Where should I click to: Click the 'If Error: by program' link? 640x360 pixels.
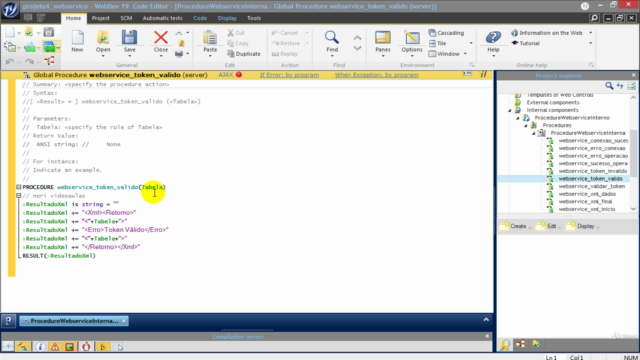coord(289,75)
